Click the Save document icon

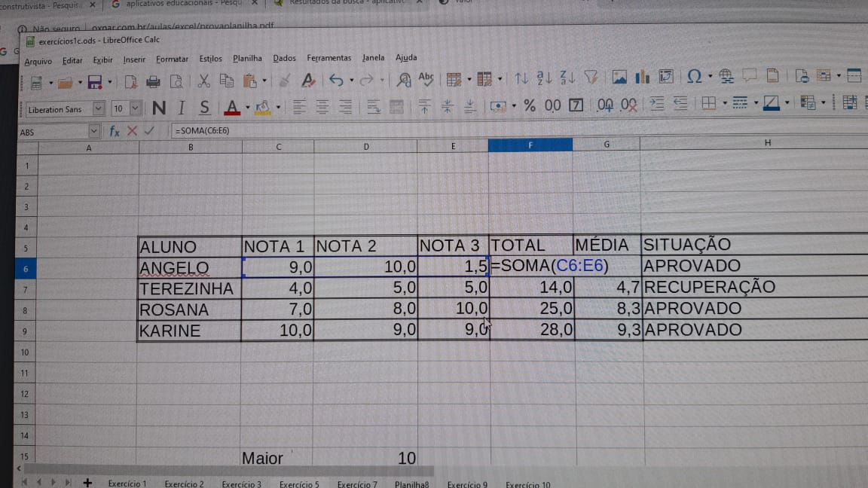pos(95,82)
